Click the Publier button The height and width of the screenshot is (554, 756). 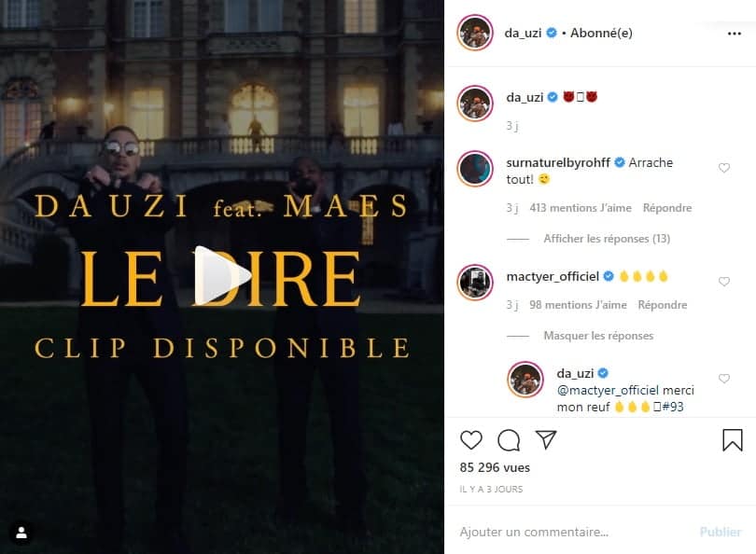[721, 532]
